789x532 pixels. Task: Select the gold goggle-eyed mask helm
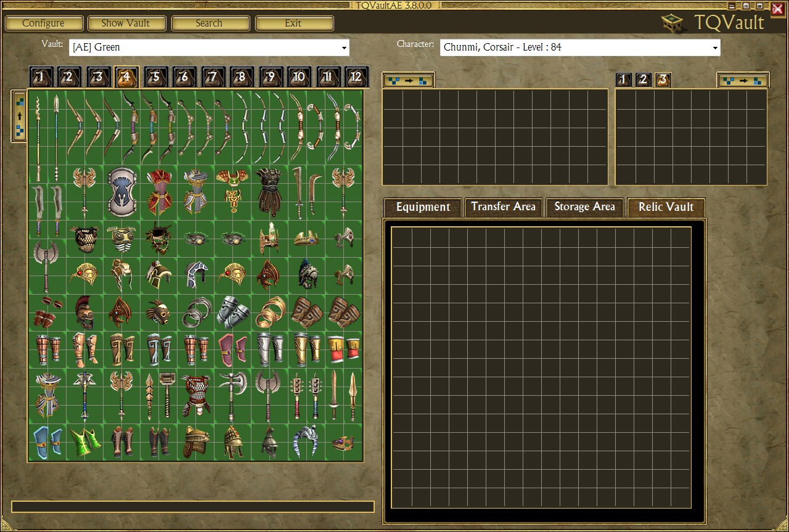pos(121,239)
